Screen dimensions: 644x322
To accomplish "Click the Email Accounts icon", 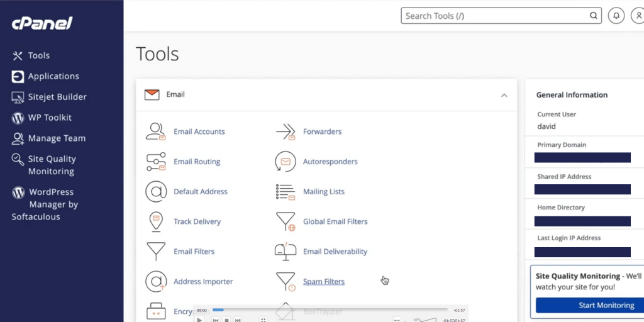I will tap(156, 131).
